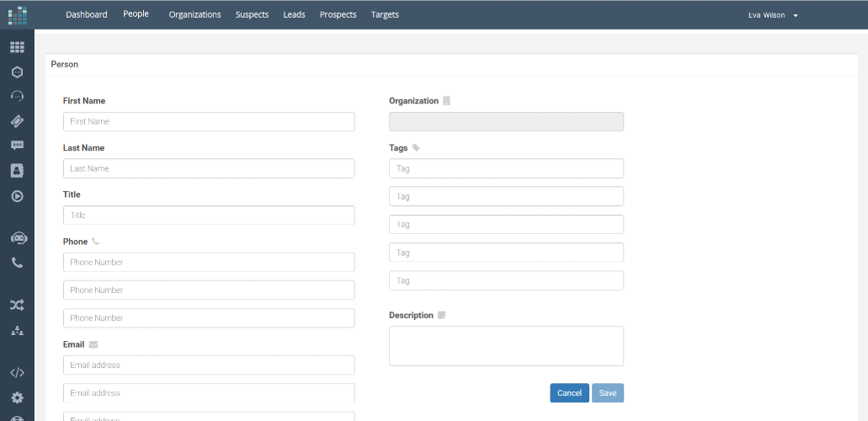Image resolution: width=868 pixels, height=421 pixels.
Task: Select the ticket icon in the sidebar
Action: [x=17, y=120]
